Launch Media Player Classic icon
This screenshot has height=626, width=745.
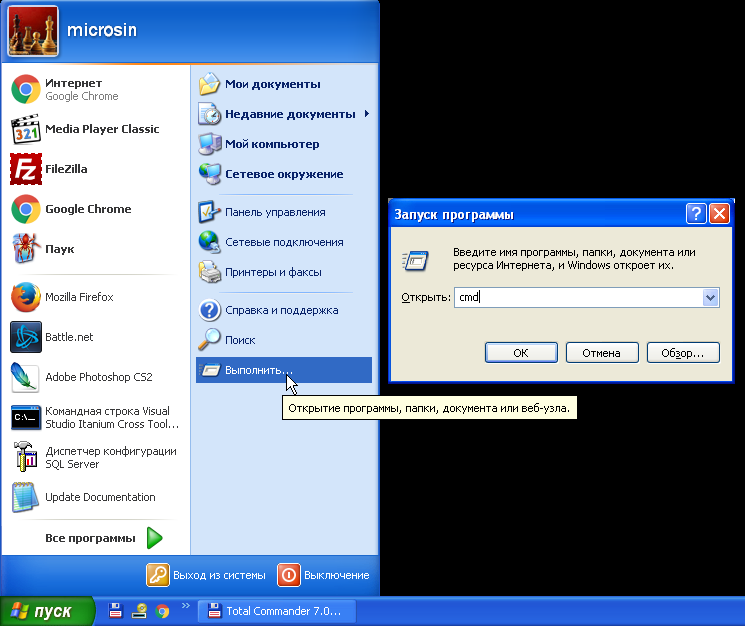point(26,129)
